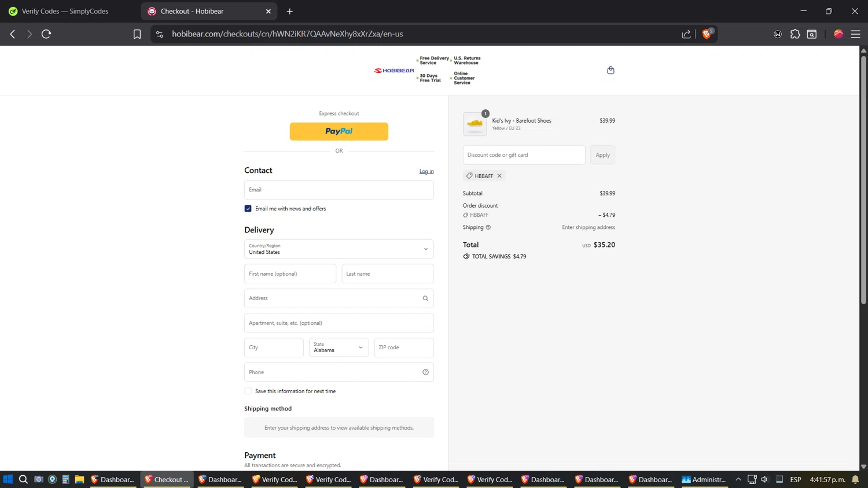Click the shipping info question mark icon
This screenshot has width=868, height=488.
(x=488, y=227)
